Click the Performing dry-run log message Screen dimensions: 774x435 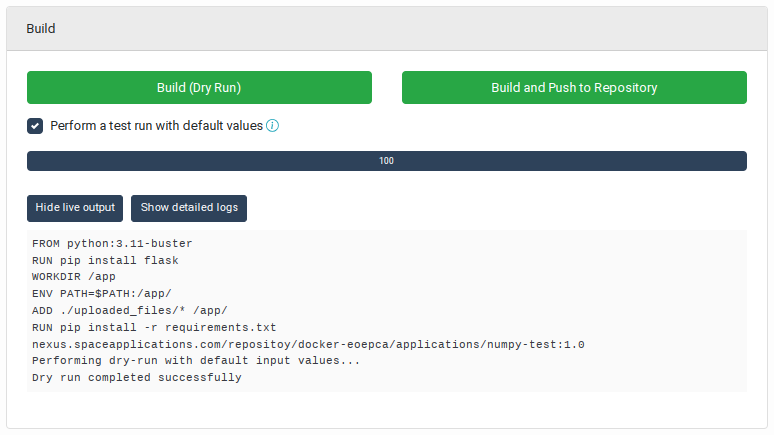coord(196,360)
